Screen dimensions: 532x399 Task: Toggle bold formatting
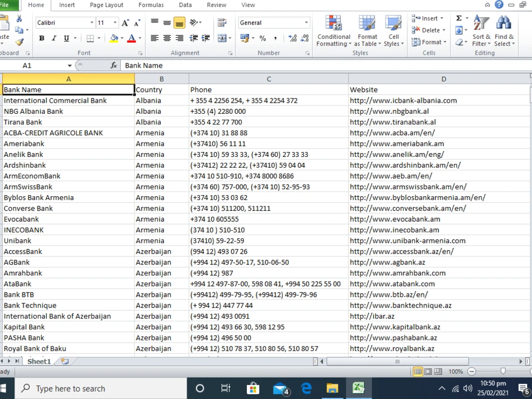click(x=41, y=38)
